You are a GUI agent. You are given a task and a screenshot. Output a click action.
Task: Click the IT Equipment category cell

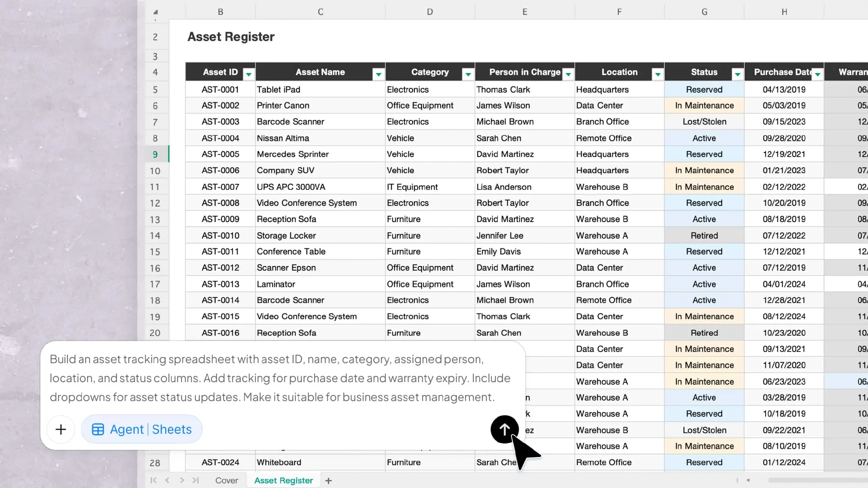coord(430,187)
